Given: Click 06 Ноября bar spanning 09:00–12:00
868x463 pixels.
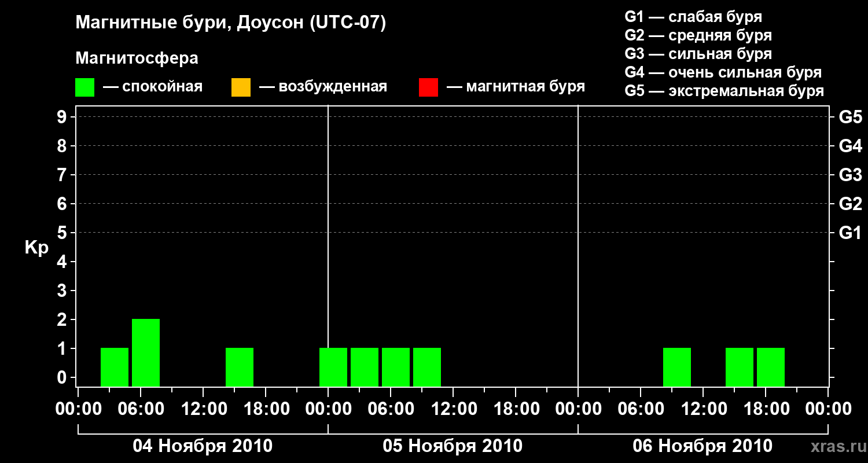Looking at the screenshot, I should pos(677,367).
